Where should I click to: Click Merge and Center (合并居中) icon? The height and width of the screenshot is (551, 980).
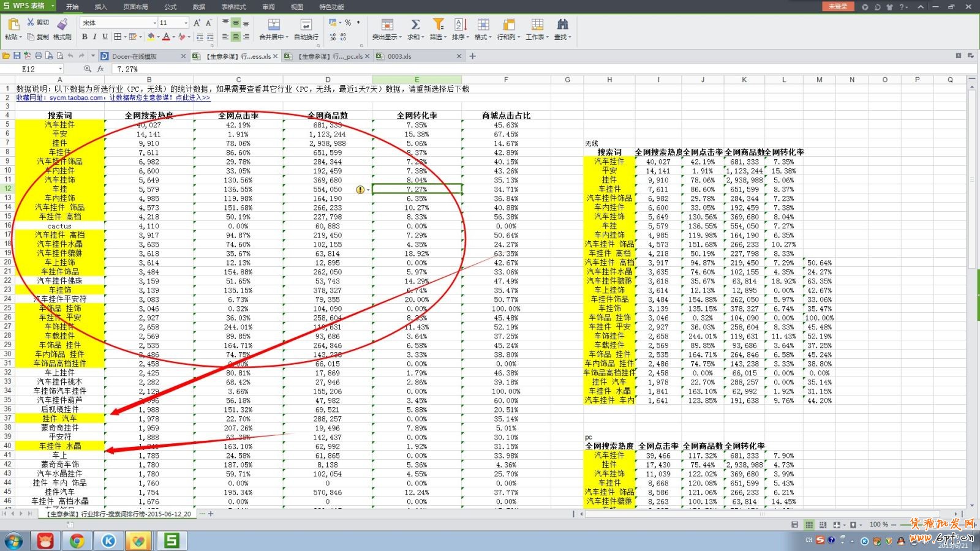[274, 24]
